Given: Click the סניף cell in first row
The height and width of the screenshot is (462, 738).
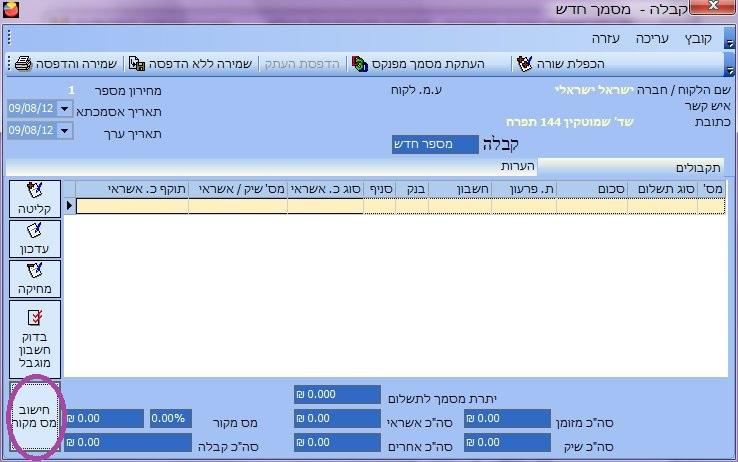Looking at the screenshot, I should point(379,206).
